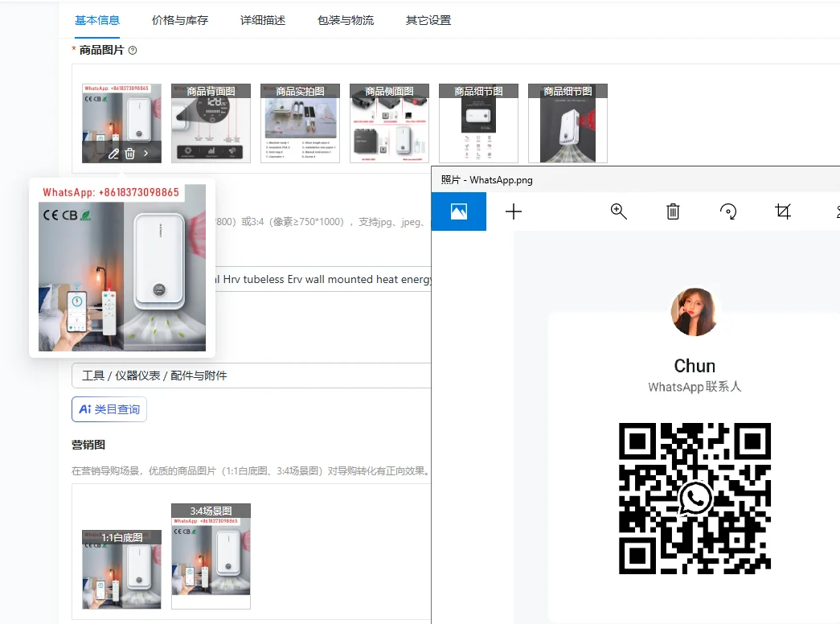Viewport: 840px width, 624px height.
Task: Open the 详细描述 tab
Action: point(263,20)
